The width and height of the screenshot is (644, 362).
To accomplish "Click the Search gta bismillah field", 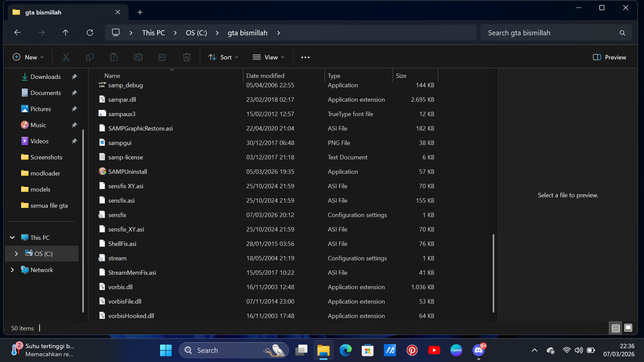I will 555,33.
